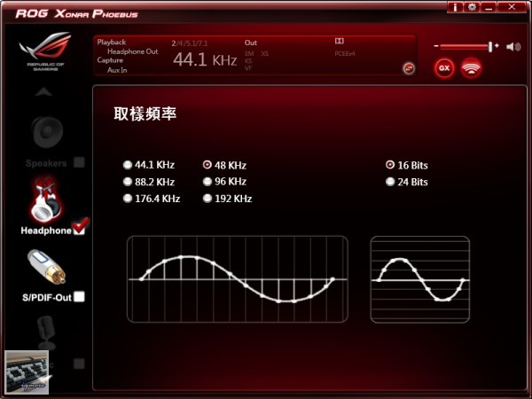This screenshot has height=399, width=532.
Task: Click the Headphone Out playback label
Action: coord(133,51)
